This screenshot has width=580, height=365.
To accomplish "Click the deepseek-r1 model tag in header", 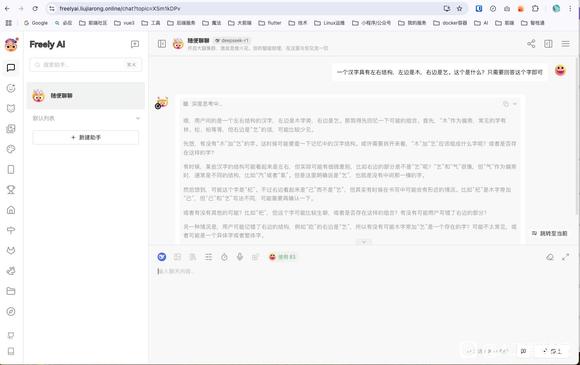I will [x=232, y=40].
